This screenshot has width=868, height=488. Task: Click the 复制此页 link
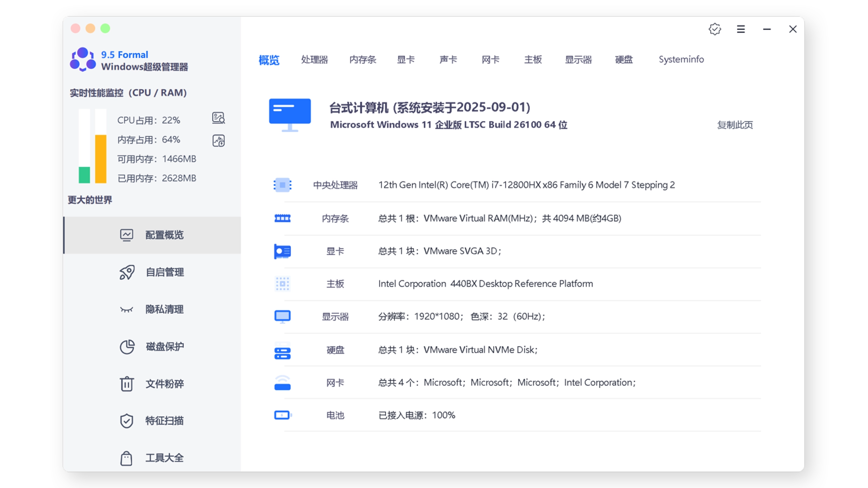(x=735, y=125)
